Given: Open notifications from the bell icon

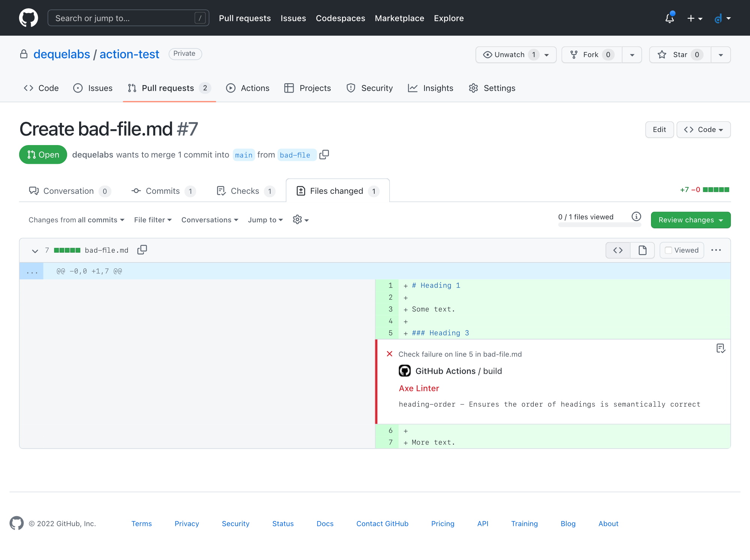Looking at the screenshot, I should coord(669,18).
